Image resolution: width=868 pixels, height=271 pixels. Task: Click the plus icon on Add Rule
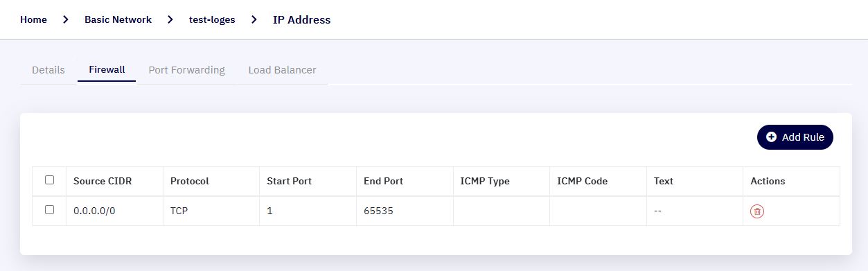click(772, 137)
